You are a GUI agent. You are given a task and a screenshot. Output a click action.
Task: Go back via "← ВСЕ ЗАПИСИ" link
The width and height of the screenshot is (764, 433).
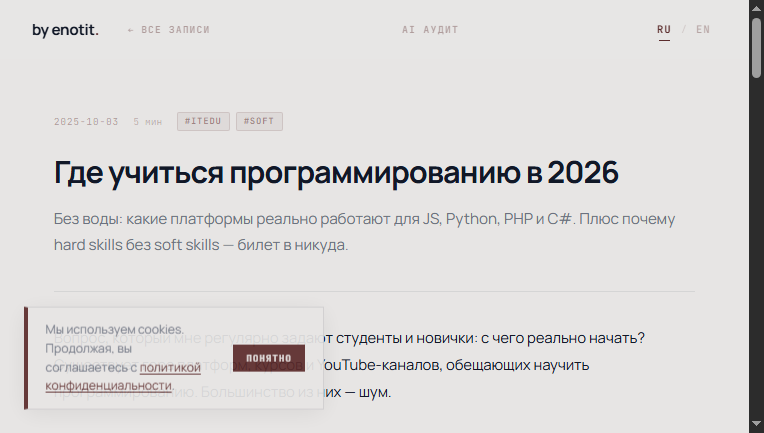tap(169, 30)
